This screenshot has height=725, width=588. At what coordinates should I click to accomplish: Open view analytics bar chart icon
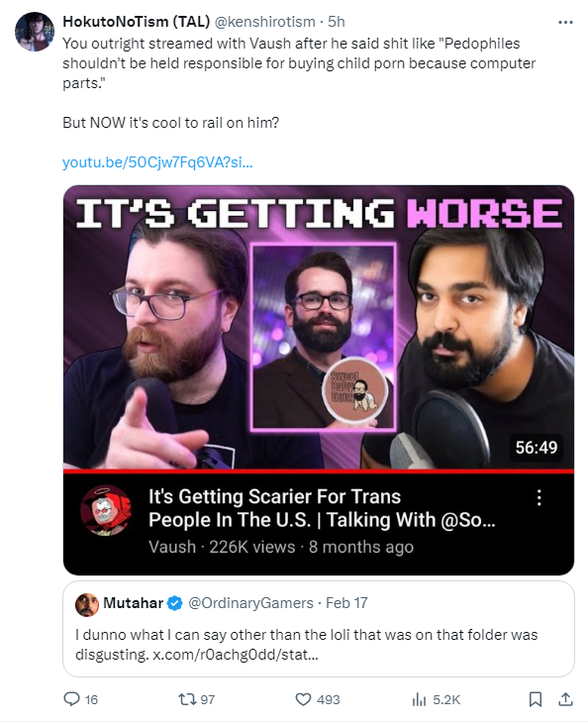[x=419, y=699]
